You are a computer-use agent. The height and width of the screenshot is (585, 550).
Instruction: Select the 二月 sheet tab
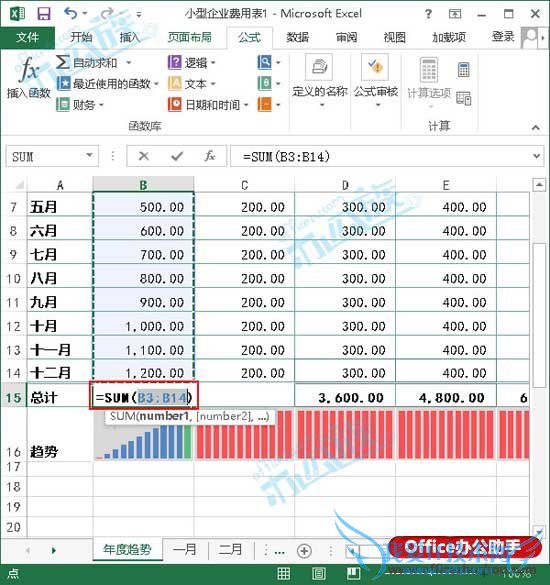pyautogui.click(x=230, y=550)
